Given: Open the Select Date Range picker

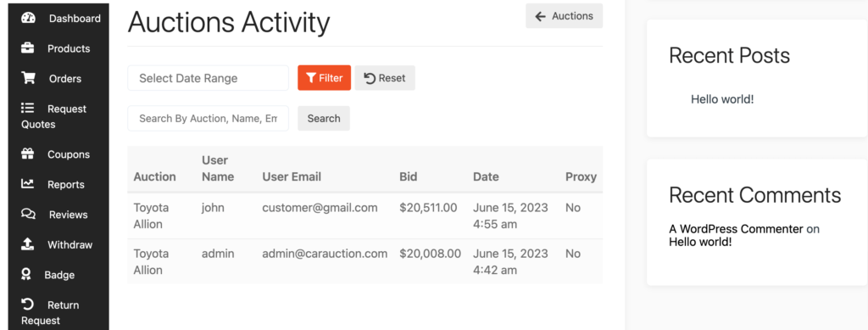Looking at the screenshot, I should [209, 78].
